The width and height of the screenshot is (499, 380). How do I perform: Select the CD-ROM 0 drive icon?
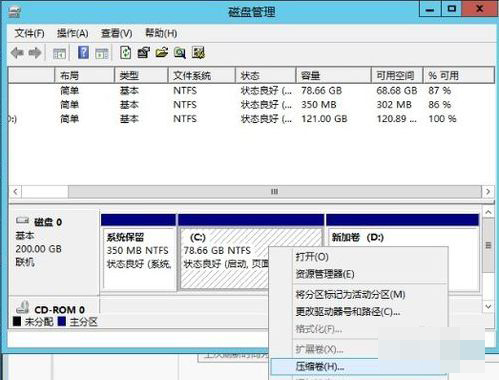[22, 307]
